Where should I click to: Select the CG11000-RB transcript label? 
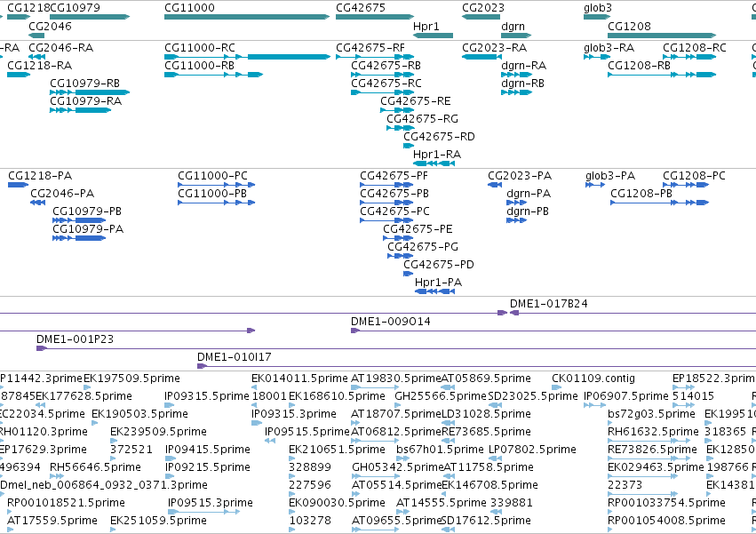[x=199, y=65]
